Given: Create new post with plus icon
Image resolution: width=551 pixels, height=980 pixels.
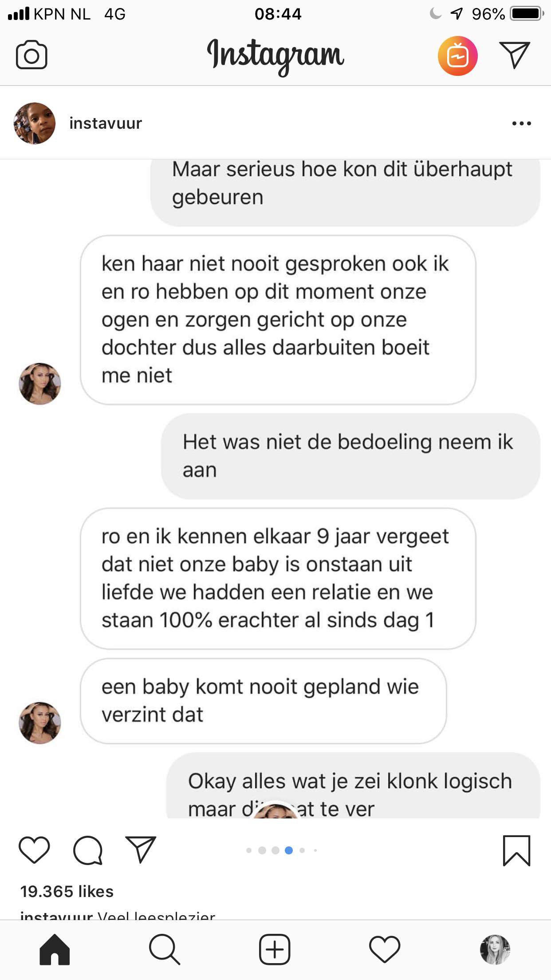Looking at the screenshot, I should 275,949.
